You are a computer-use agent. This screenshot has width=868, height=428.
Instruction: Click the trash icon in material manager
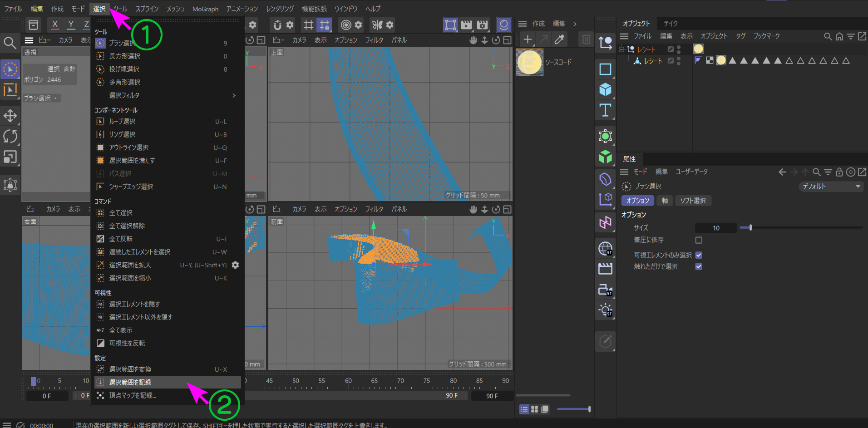click(x=586, y=39)
